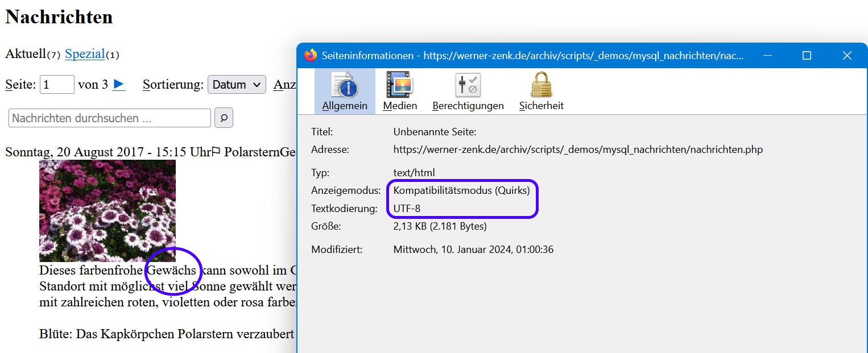Click into the Nachrichten durchsuchen search box
Viewport: 868px width, 353px height.
[x=110, y=118]
